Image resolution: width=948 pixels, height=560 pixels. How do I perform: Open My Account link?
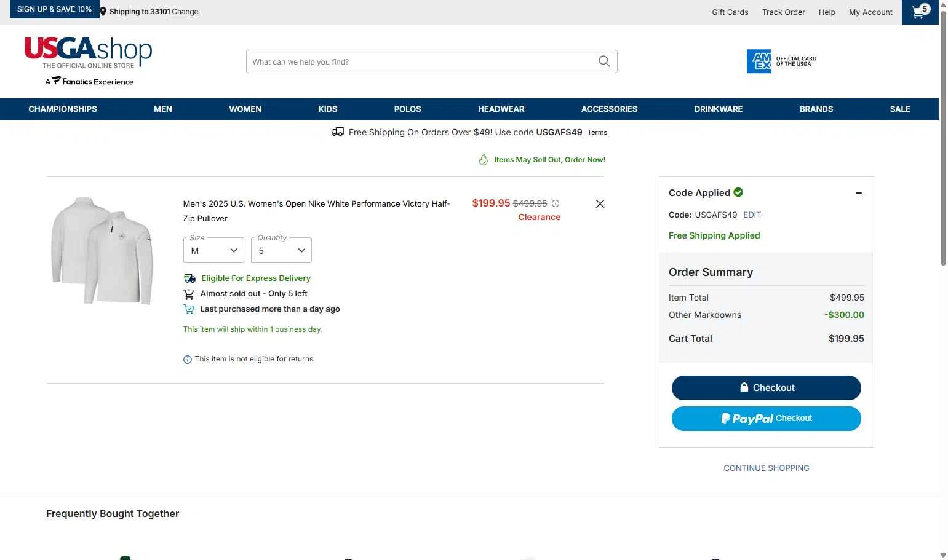[870, 12]
